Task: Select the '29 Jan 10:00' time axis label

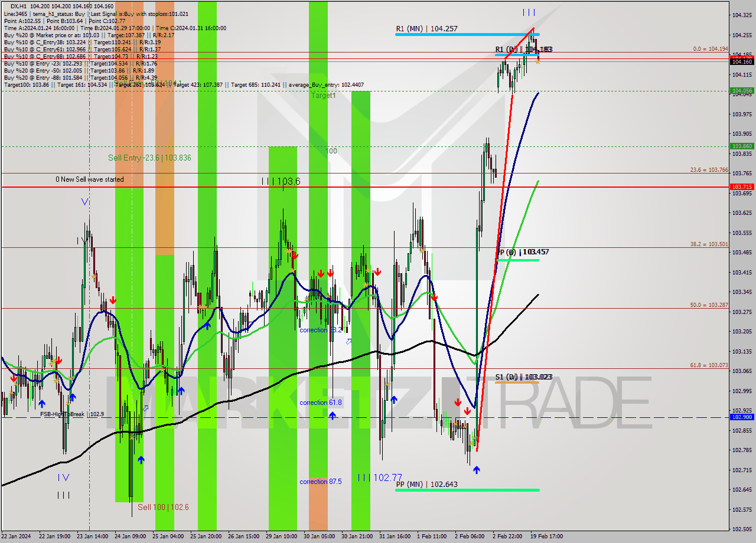Action: (281, 537)
